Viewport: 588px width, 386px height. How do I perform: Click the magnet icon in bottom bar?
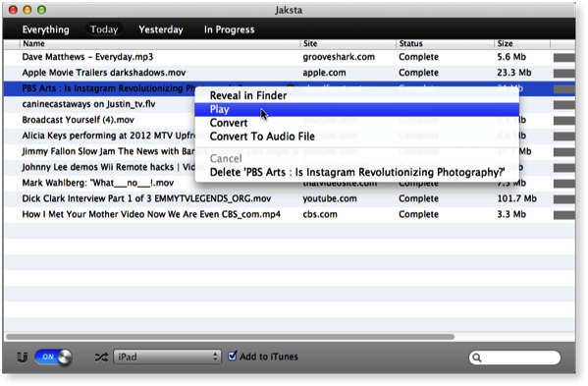[23, 357]
